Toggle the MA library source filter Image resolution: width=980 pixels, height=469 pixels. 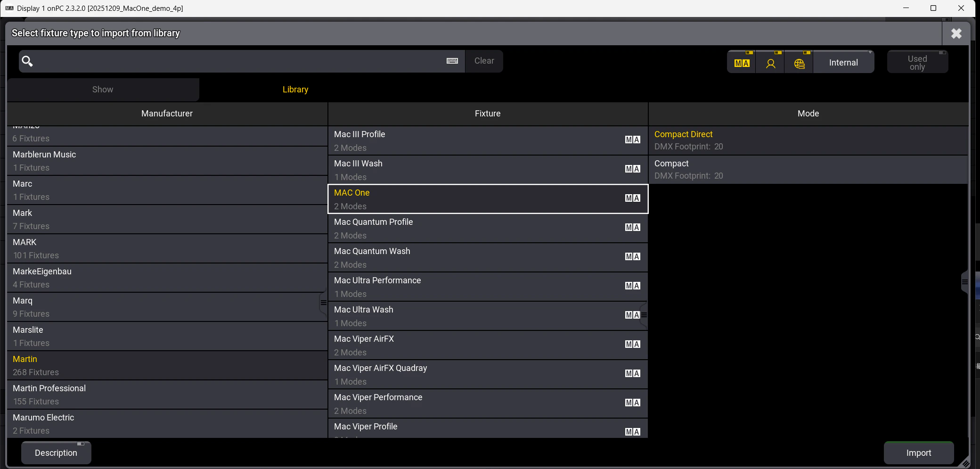pos(742,62)
